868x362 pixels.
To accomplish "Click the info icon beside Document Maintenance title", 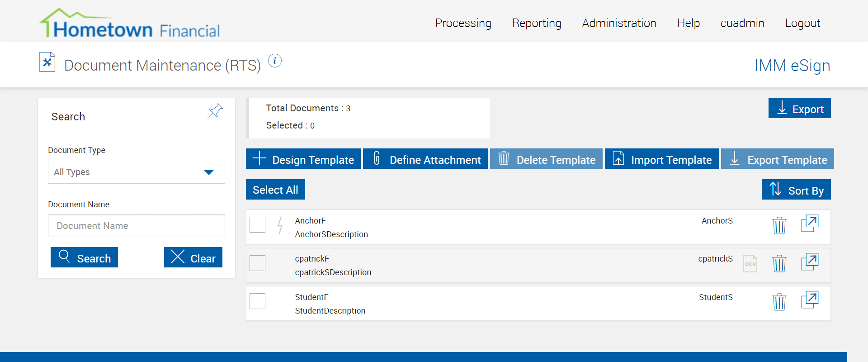I will [x=275, y=61].
